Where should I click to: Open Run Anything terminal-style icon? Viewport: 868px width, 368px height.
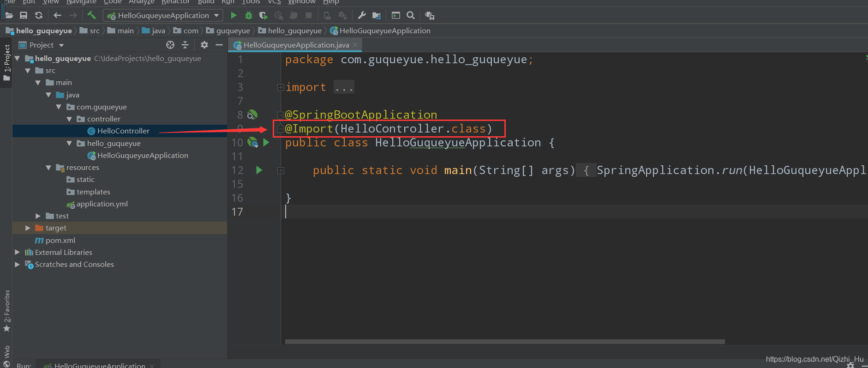pyautogui.click(x=396, y=15)
